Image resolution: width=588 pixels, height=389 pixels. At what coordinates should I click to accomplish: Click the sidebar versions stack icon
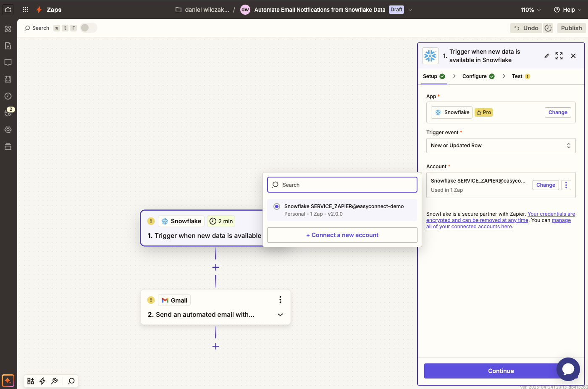click(8, 146)
